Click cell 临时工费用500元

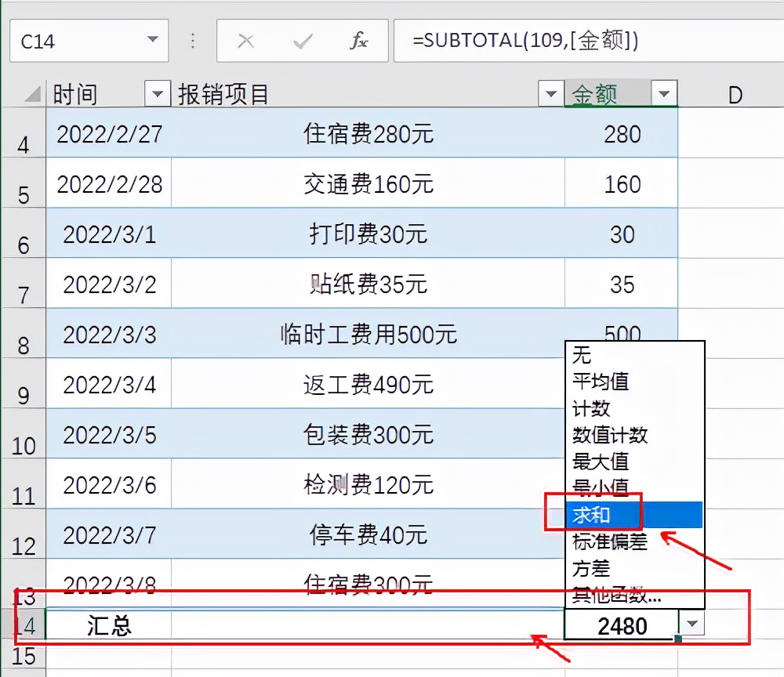pyautogui.click(x=368, y=335)
